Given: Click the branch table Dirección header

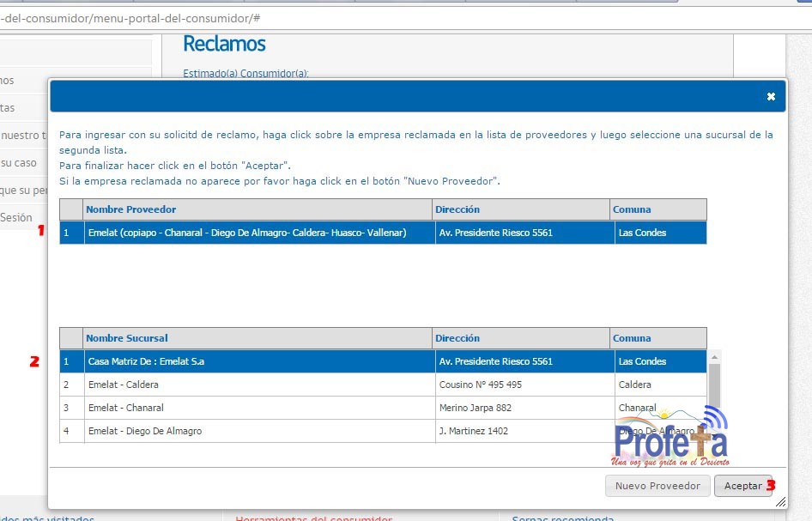Looking at the screenshot, I should coord(521,338).
